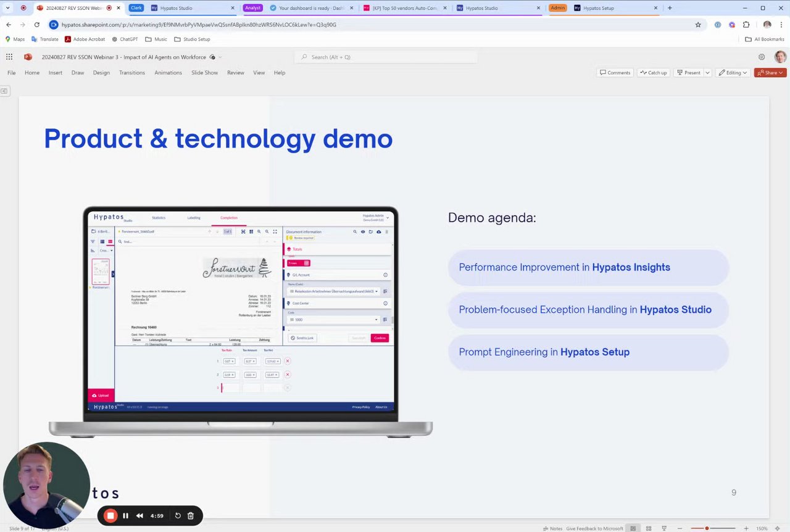Open the Studio Setup bookmarks folder
Viewport: 790px width, 532px height.
pos(192,39)
